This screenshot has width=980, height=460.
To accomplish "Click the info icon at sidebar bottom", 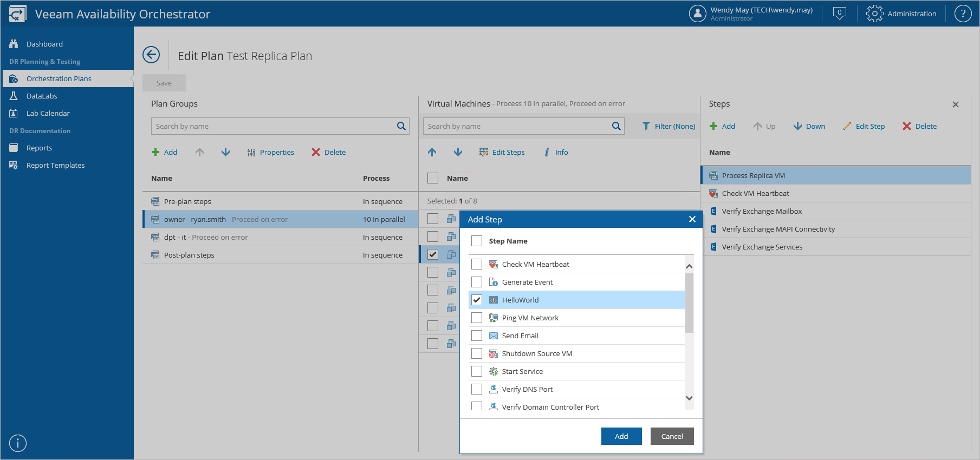I will pyautogui.click(x=18, y=443).
